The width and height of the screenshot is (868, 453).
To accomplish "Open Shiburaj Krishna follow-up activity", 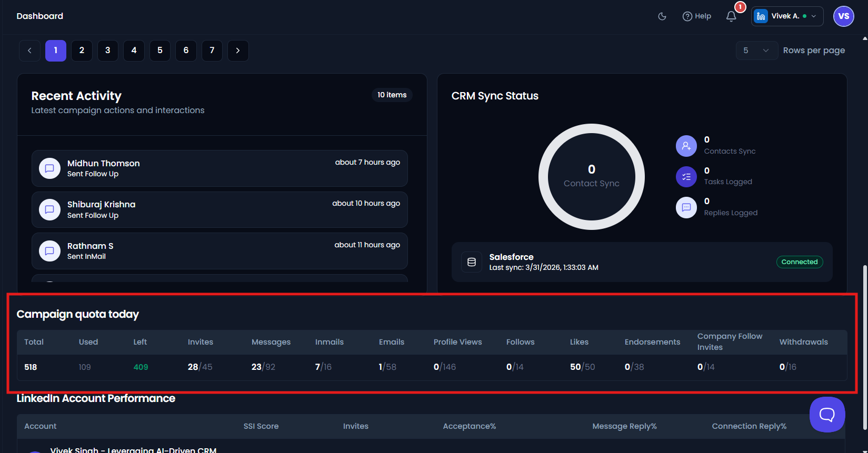I will pos(220,209).
